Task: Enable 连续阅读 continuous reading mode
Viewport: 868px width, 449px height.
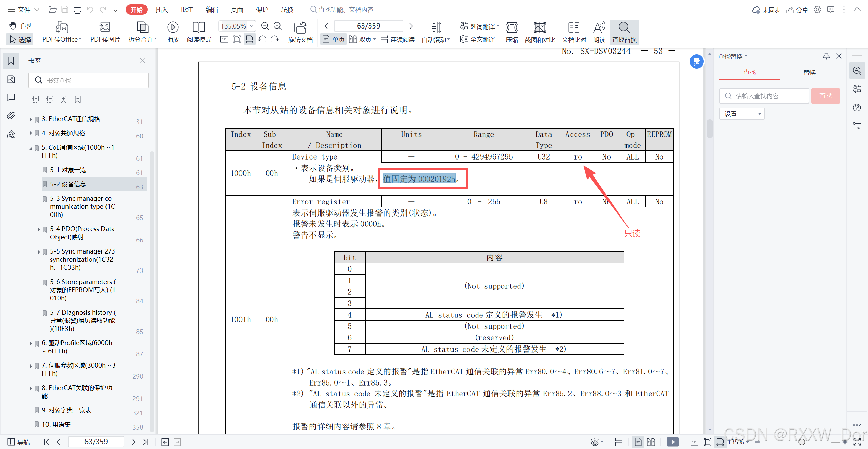Action: tap(398, 40)
